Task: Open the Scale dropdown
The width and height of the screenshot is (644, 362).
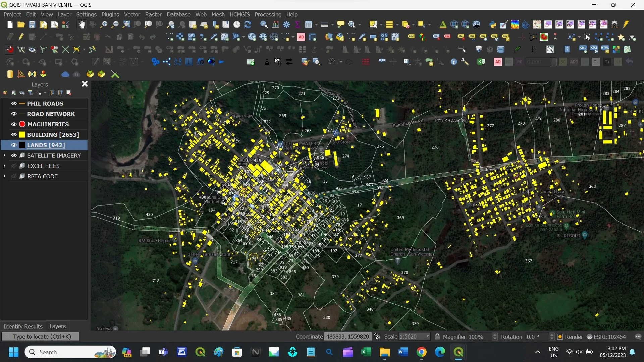Action: [428, 337]
